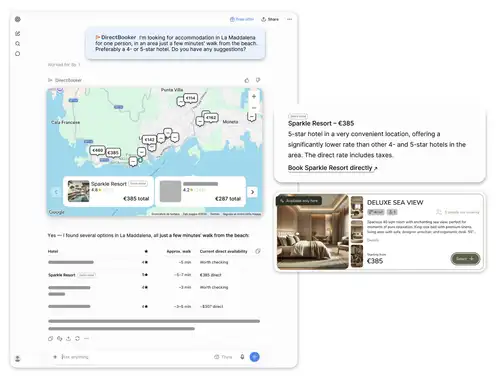Click the second icon under the response

(59, 338)
